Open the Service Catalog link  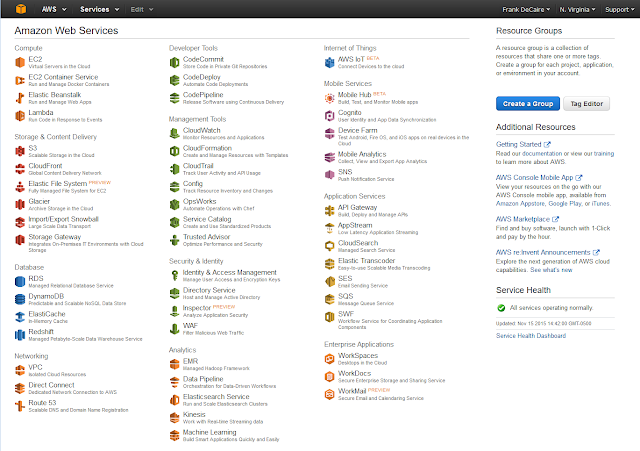207,219
